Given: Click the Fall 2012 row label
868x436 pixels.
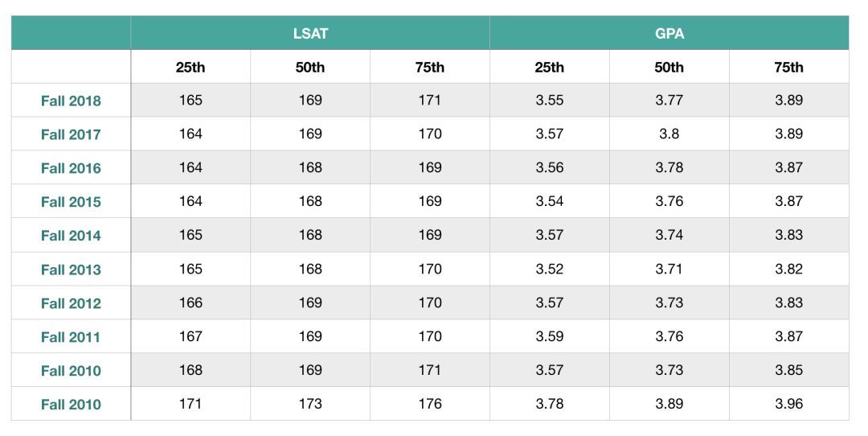Looking at the screenshot, I should pyautogui.click(x=71, y=303).
